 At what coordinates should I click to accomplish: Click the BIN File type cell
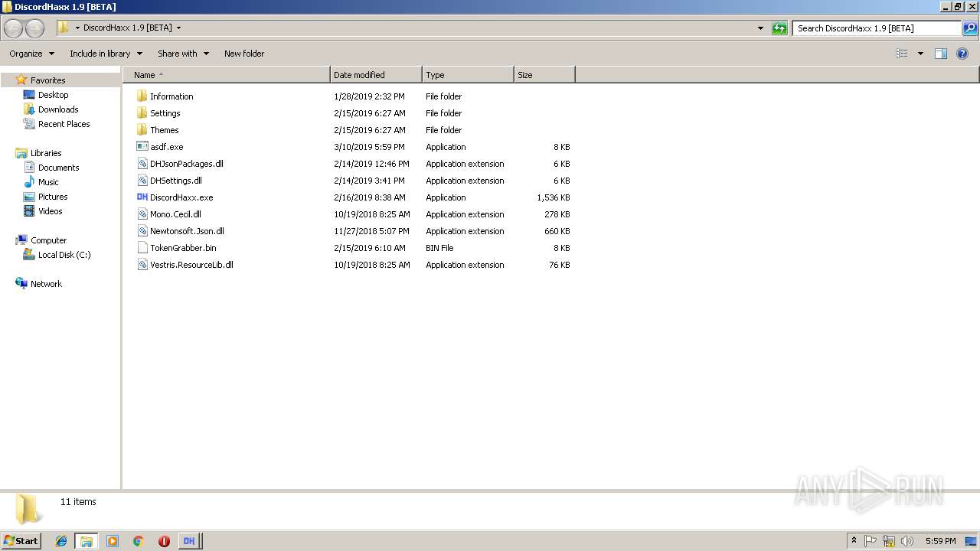pos(439,248)
